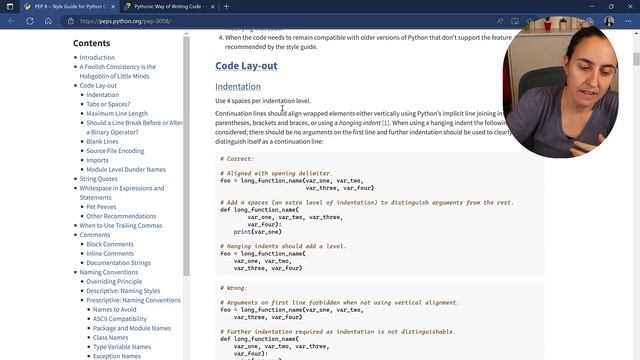
Task: Open Code Lay-out in the contents list
Action: 98,85
